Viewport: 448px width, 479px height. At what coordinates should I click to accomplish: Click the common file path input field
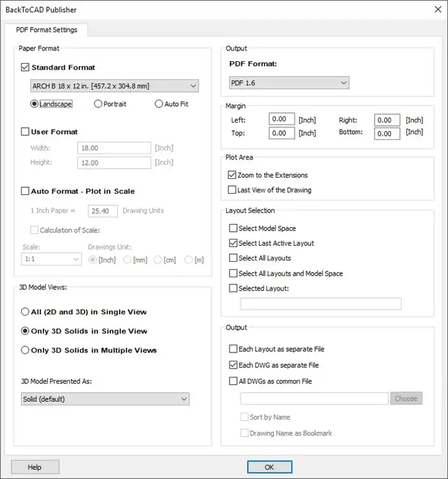coord(314,399)
